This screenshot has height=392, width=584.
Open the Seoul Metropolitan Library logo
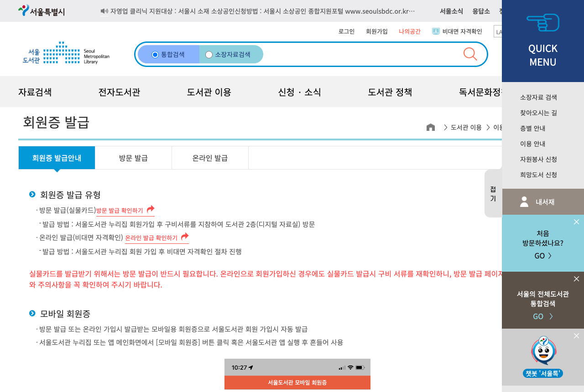point(66,53)
